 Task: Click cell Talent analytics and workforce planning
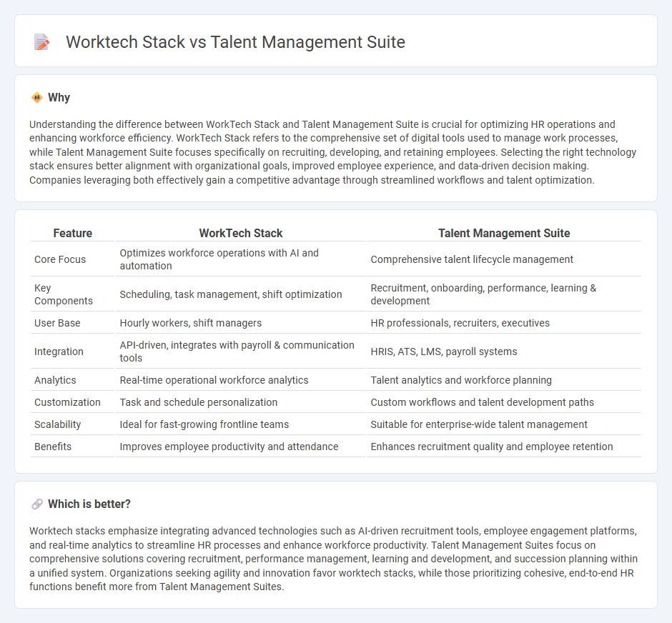click(x=504, y=380)
